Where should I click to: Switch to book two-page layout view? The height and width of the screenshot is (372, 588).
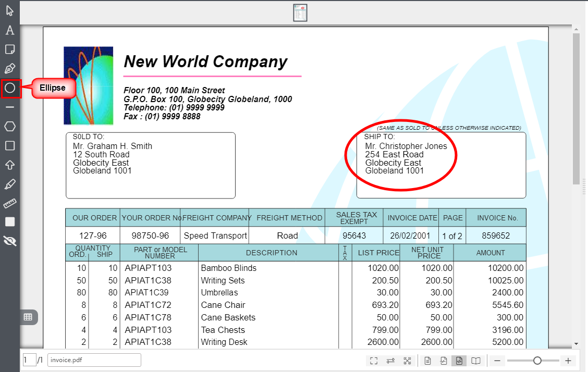coord(476,361)
